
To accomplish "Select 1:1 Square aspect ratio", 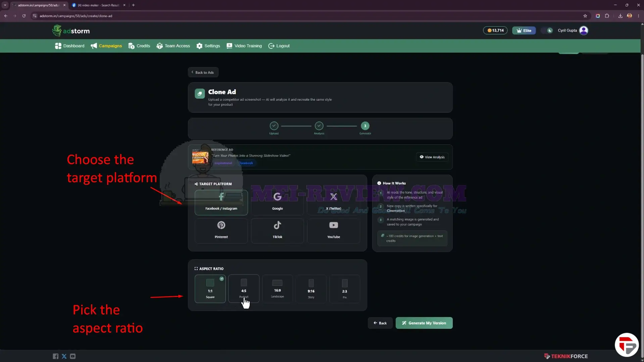I will (210, 289).
